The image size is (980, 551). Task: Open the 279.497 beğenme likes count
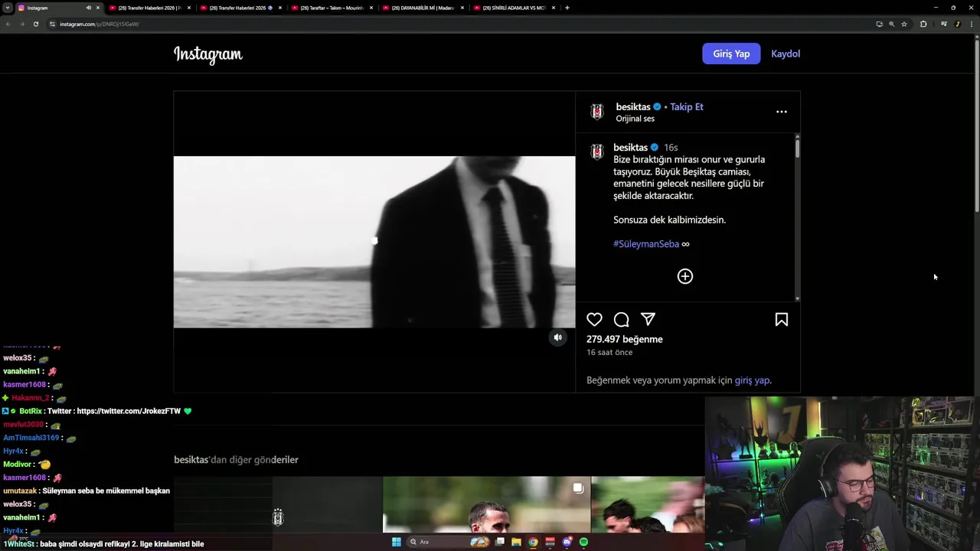625,339
